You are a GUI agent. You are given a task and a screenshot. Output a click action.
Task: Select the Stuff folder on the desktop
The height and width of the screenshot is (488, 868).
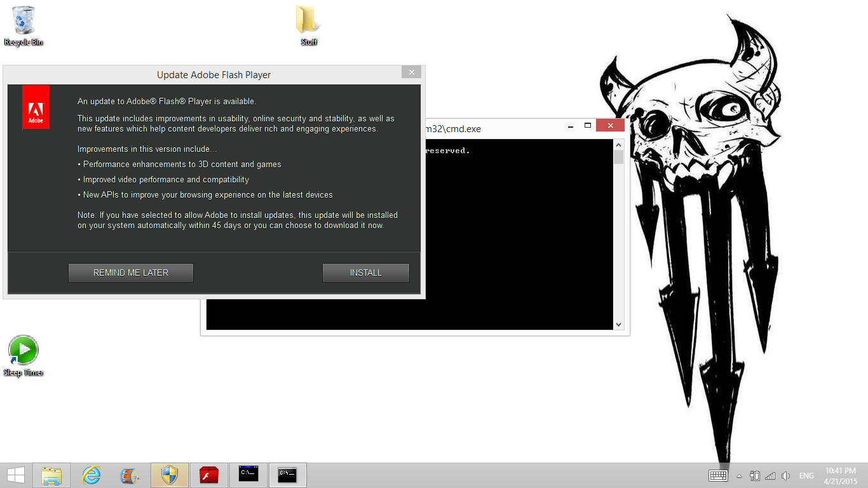pos(309,26)
